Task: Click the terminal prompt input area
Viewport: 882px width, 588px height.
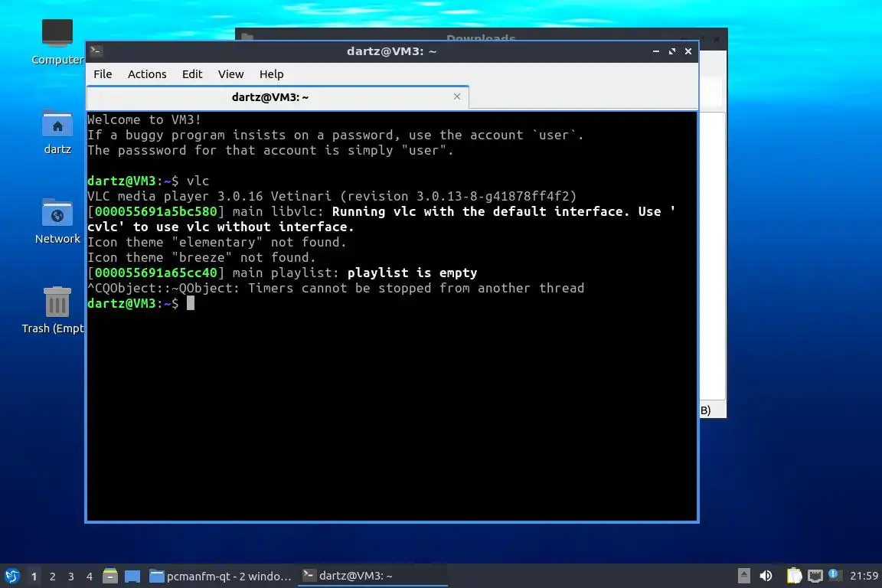Action: point(191,303)
